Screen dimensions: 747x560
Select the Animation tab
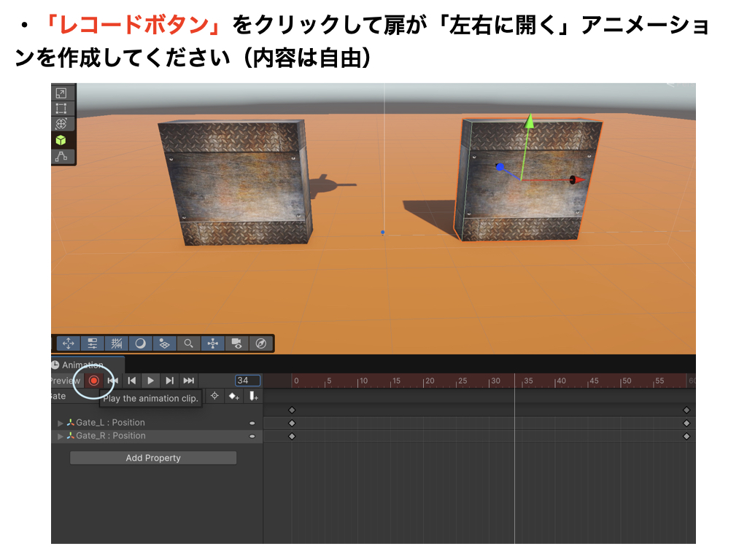[x=82, y=365]
